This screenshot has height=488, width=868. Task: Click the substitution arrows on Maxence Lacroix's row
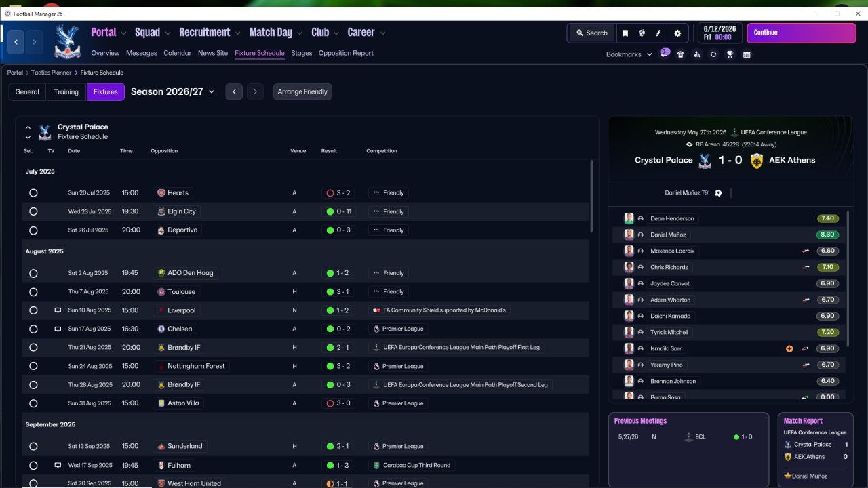click(x=806, y=251)
